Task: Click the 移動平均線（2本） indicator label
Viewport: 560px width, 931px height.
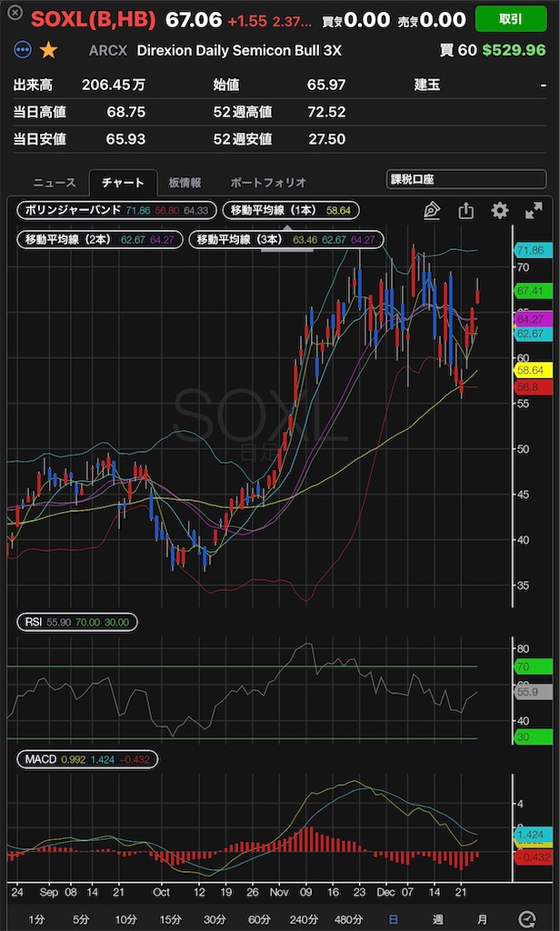Action: [100, 240]
